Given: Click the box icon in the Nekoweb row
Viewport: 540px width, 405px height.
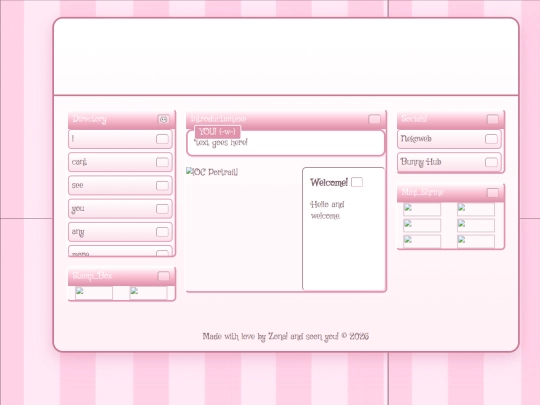Looking at the screenshot, I should click(491, 139).
